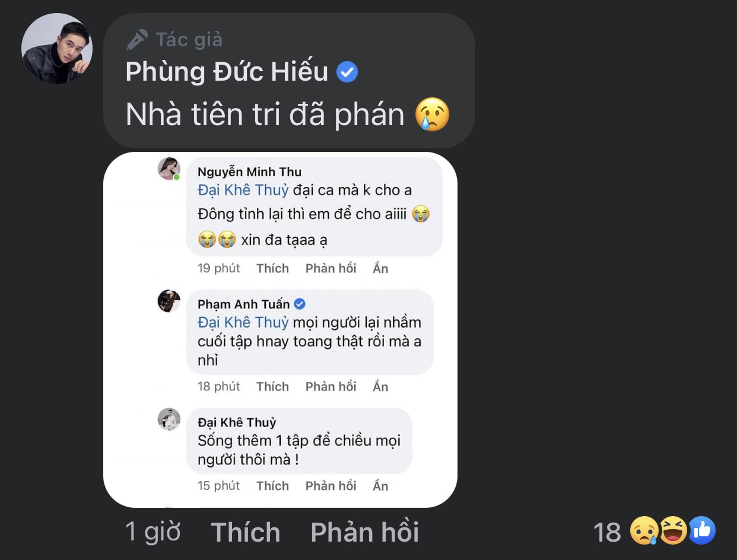Click the '1 giờ' comment timestamp

tap(153, 532)
